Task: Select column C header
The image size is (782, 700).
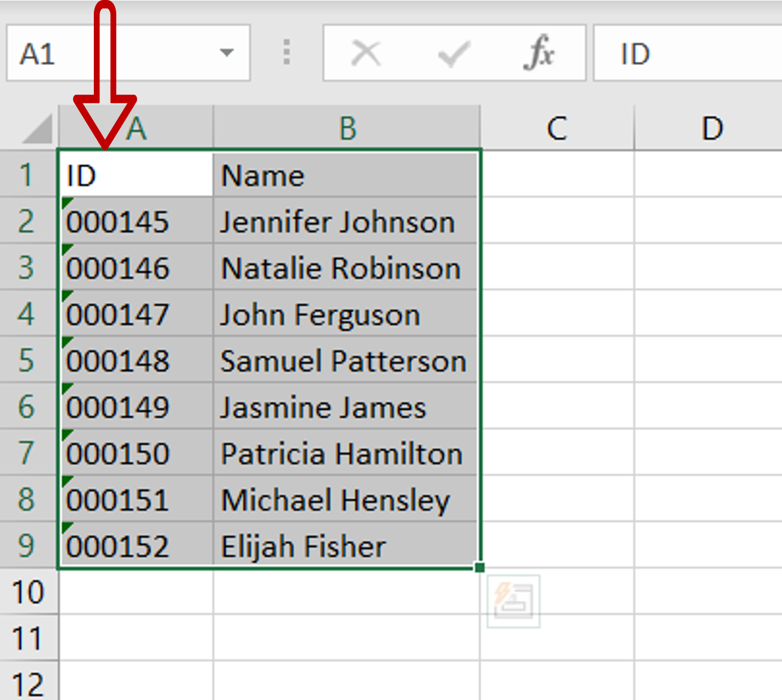Action: pos(557,129)
